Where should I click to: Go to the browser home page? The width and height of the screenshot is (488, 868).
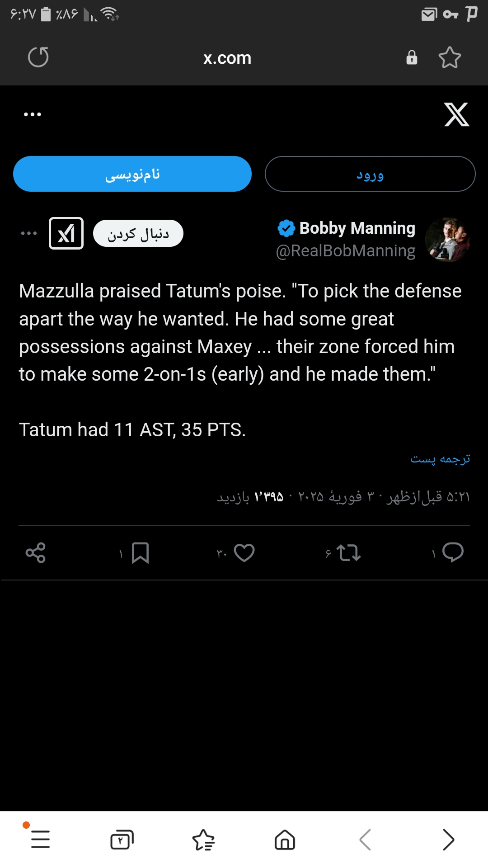point(285,840)
